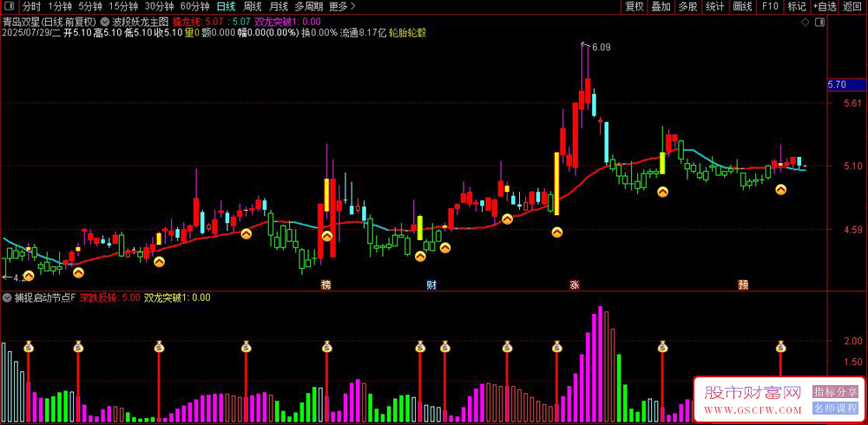Screen dimensions: 868x425
Task: Click the 深跌反转: 5.00 value
Action: click(109, 297)
